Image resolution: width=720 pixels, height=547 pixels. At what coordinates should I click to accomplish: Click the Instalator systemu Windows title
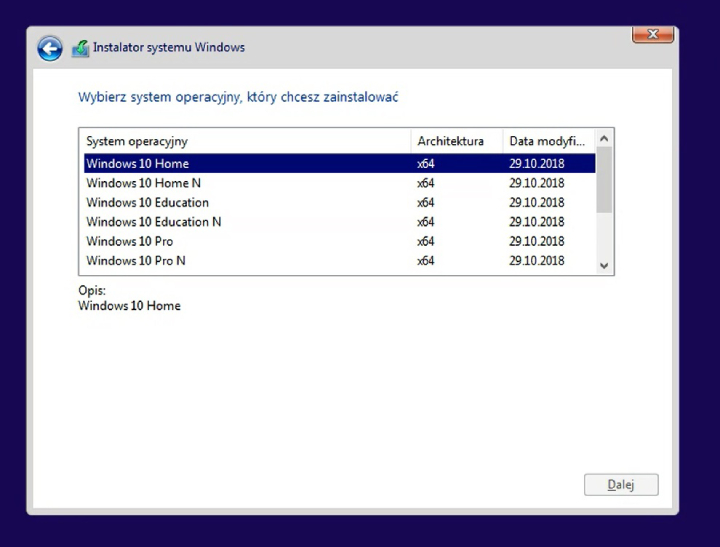169,47
